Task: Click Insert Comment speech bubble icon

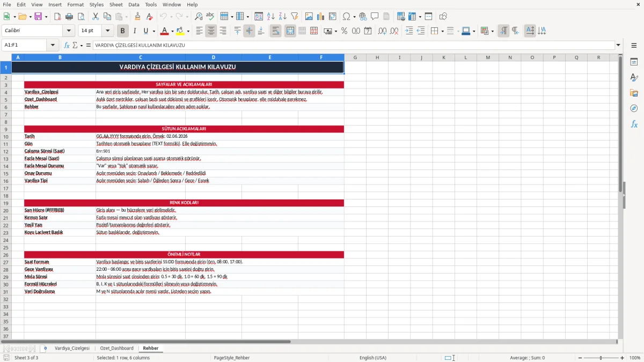Action: [375, 17]
